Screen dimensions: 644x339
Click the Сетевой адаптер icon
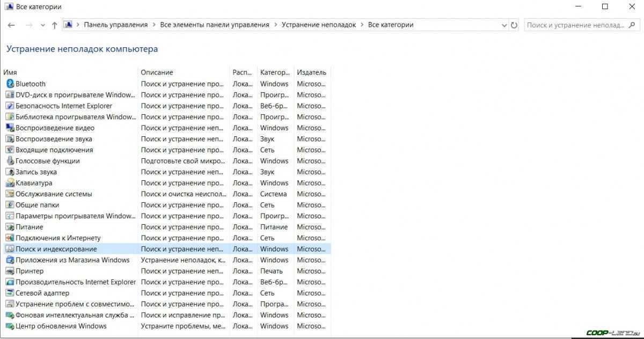coord(10,293)
